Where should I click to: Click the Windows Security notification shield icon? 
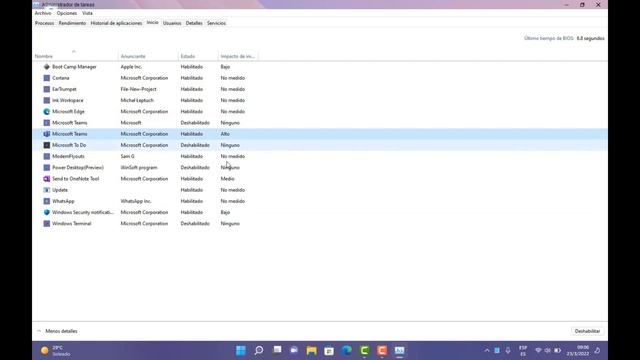(47, 212)
